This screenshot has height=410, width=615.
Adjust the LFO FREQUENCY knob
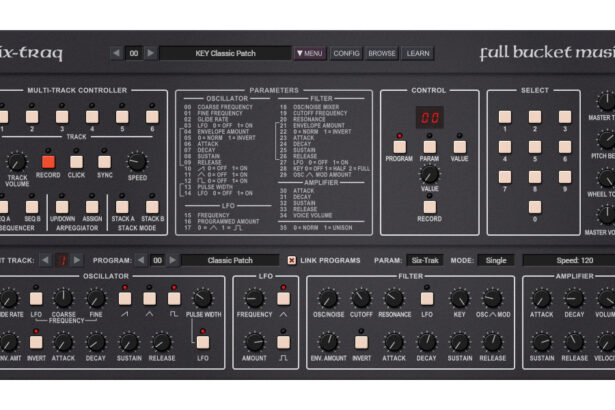254,299
